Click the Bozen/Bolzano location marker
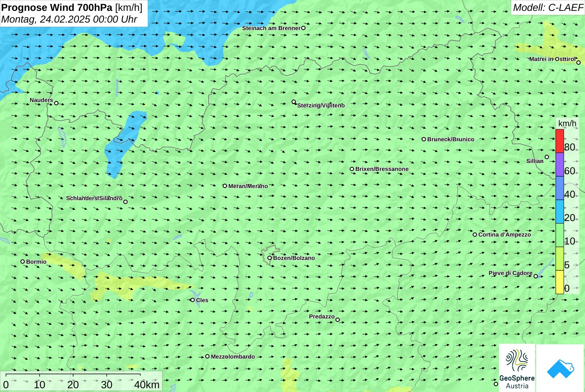585x392 pixels. [270, 258]
